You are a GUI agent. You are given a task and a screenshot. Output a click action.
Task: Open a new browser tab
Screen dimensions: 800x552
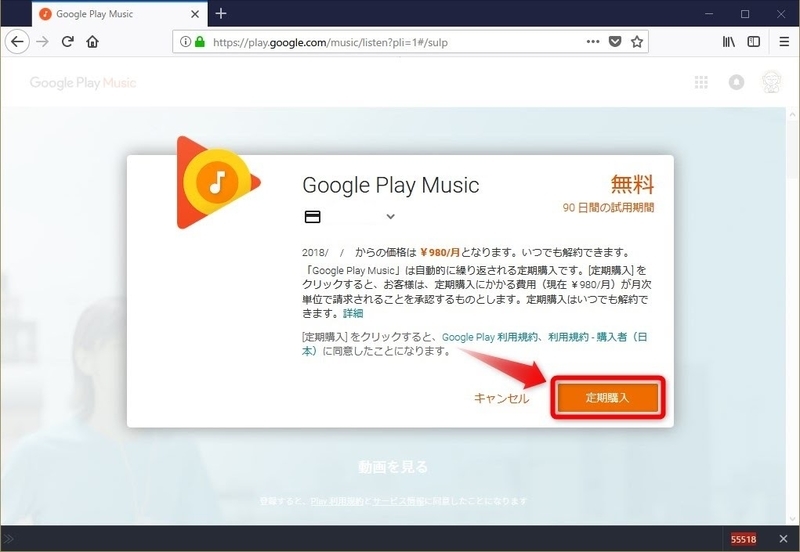click(221, 14)
